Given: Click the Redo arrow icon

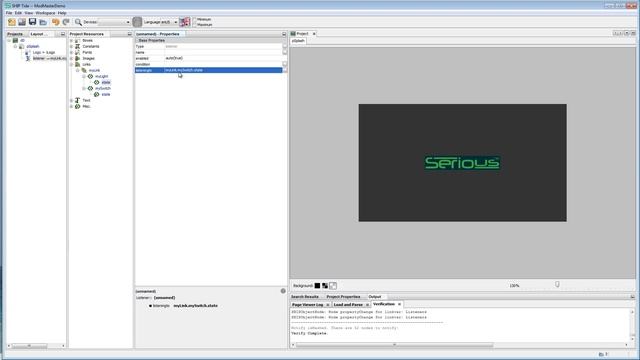Looking at the screenshot, I should pos(66,22).
